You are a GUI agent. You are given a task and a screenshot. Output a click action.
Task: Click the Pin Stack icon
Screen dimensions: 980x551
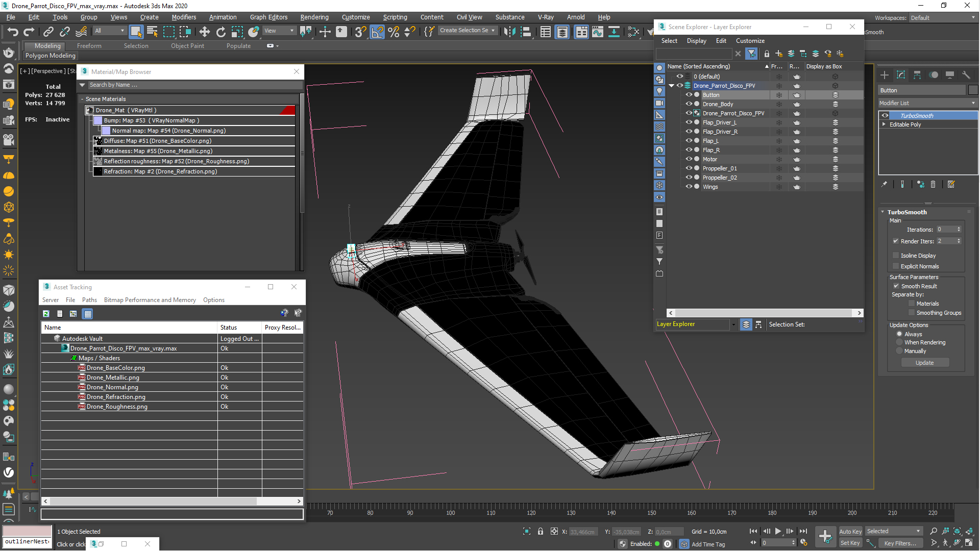[885, 185]
